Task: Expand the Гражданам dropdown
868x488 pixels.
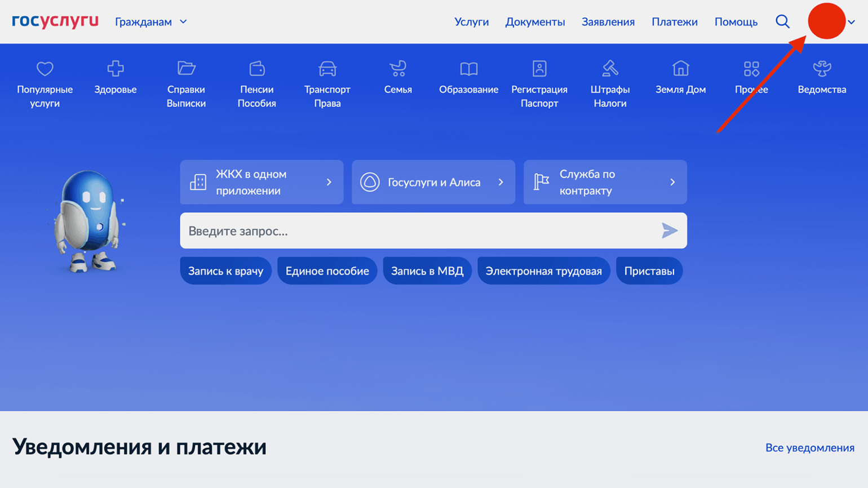Action: 150,22
